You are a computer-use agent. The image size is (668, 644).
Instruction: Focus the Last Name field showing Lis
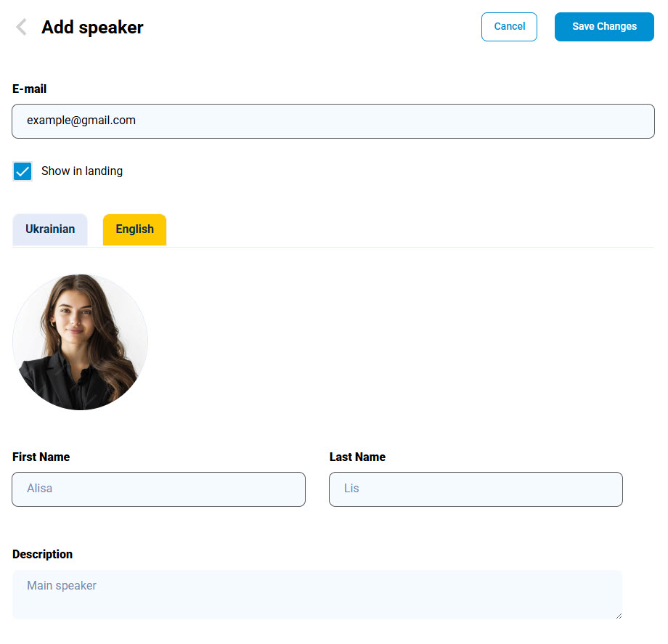point(476,489)
